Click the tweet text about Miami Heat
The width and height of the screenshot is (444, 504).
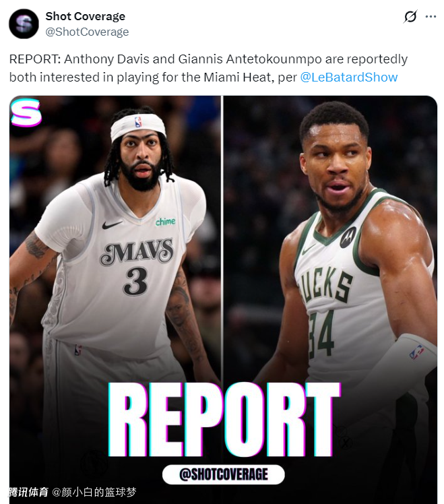click(208, 68)
